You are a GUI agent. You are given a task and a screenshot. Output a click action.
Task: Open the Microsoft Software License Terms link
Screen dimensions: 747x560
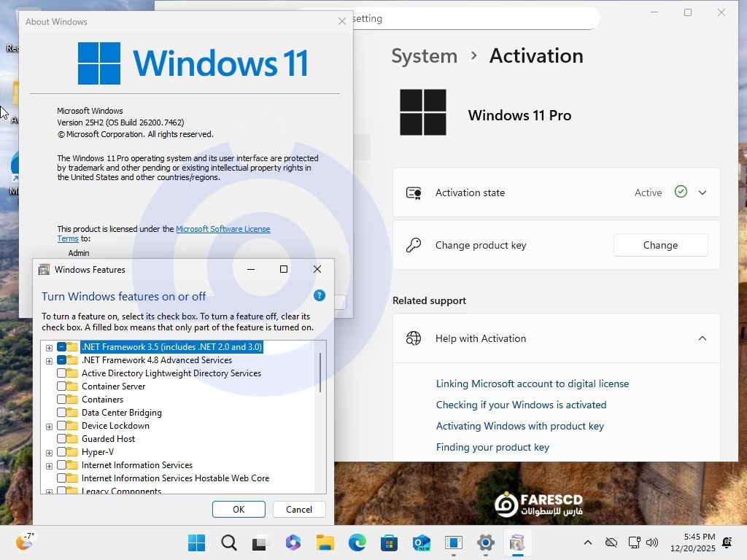(222, 229)
